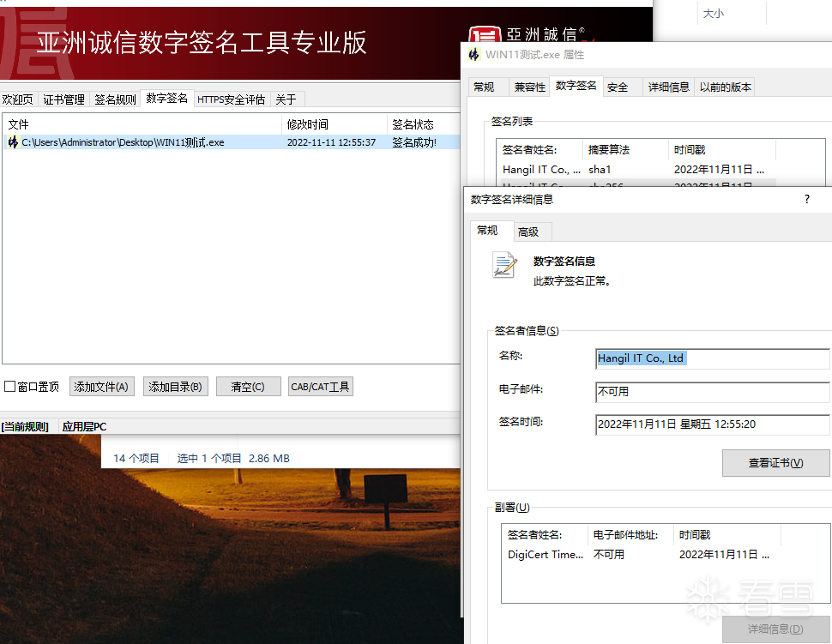
Task: Click the ? help button in details dialog
Action: click(x=807, y=200)
